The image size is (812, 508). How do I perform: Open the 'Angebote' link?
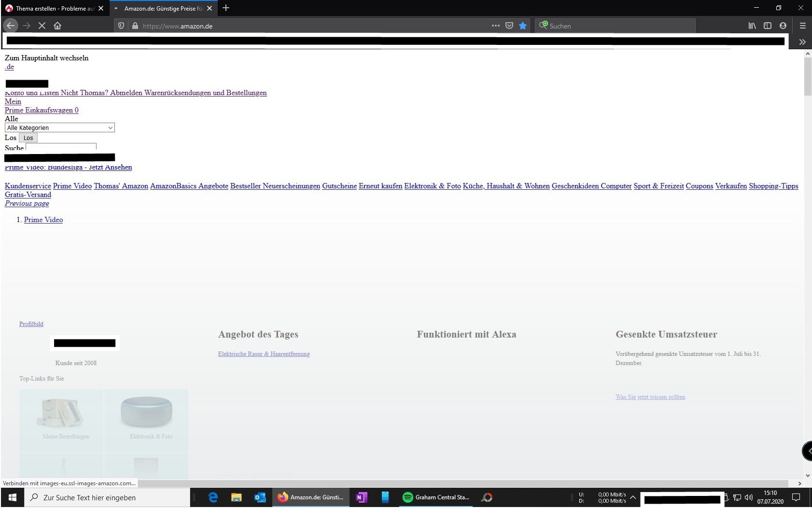[x=213, y=186]
